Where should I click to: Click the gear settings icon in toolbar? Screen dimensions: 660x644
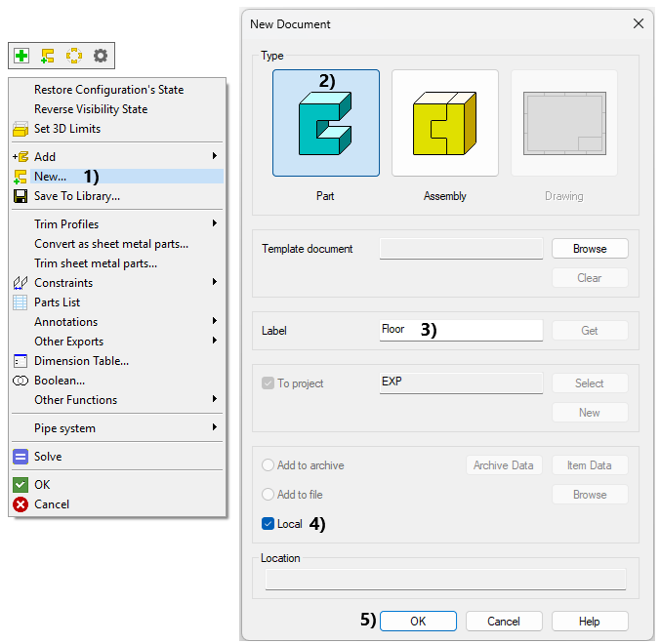101,56
